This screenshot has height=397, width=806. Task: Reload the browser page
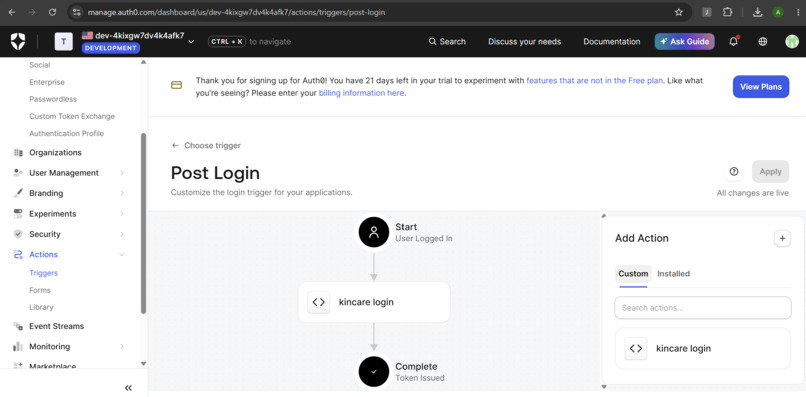(x=52, y=12)
